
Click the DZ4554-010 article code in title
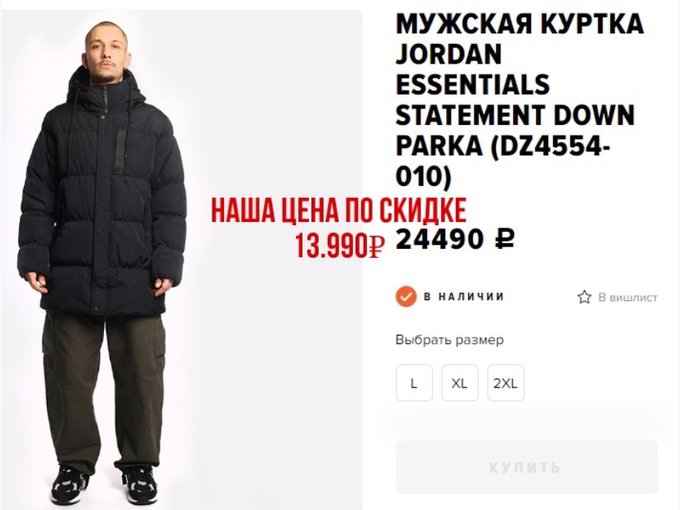503,160
